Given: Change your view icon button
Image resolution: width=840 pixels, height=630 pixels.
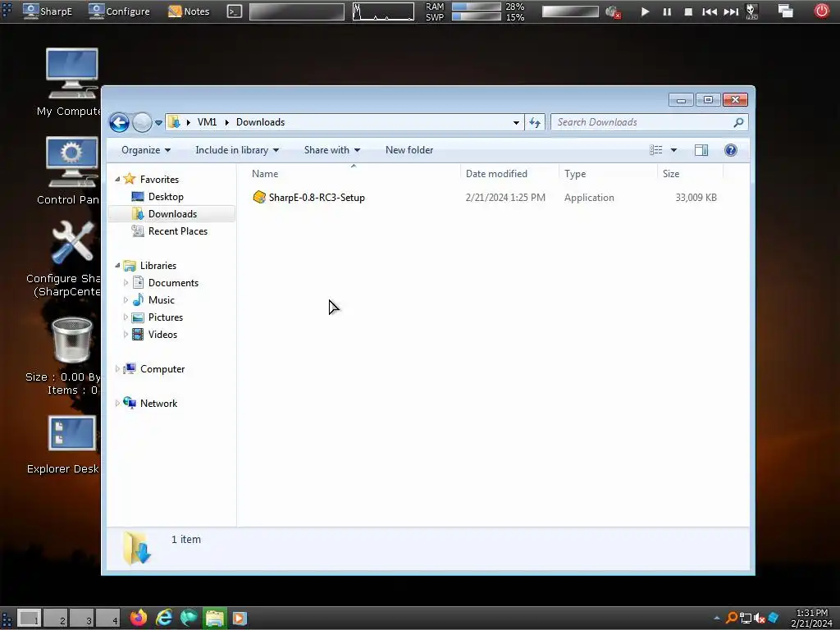Looking at the screenshot, I should tap(655, 150).
